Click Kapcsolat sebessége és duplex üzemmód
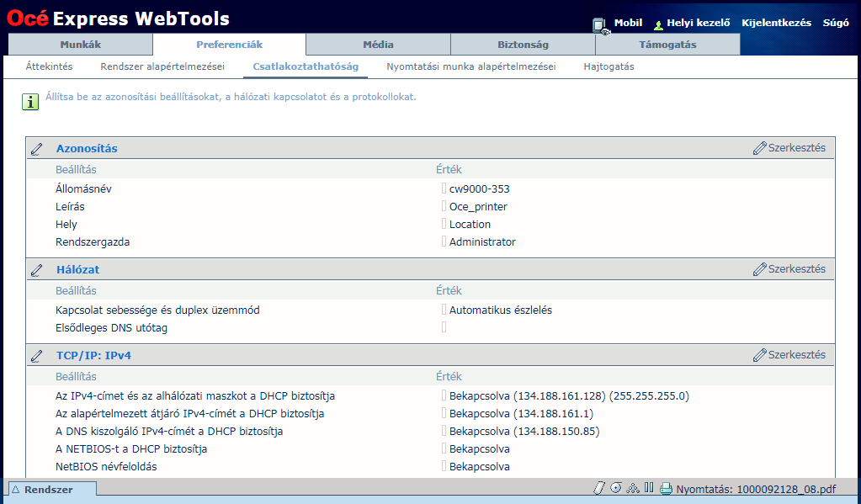This screenshot has width=861, height=504. [157, 310]
